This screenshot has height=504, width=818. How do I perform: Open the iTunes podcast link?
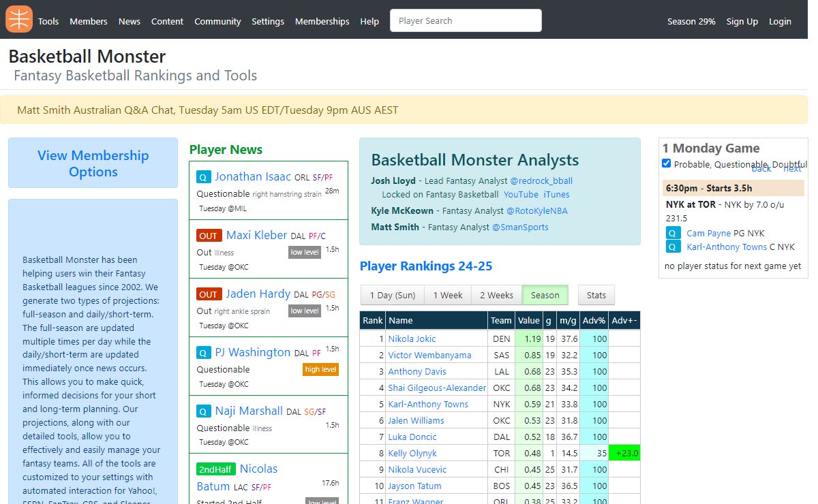(x=556, y=194)
